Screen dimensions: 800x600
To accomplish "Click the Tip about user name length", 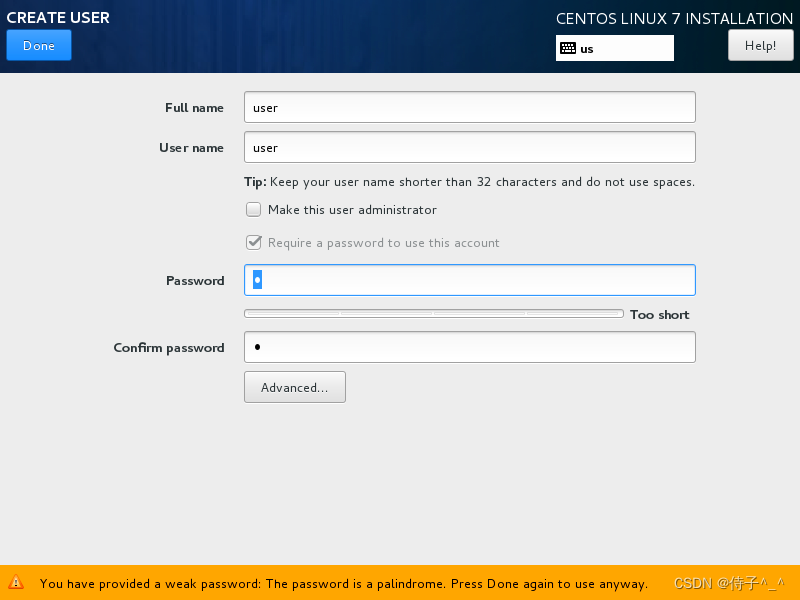I will [x=469, y=182].
